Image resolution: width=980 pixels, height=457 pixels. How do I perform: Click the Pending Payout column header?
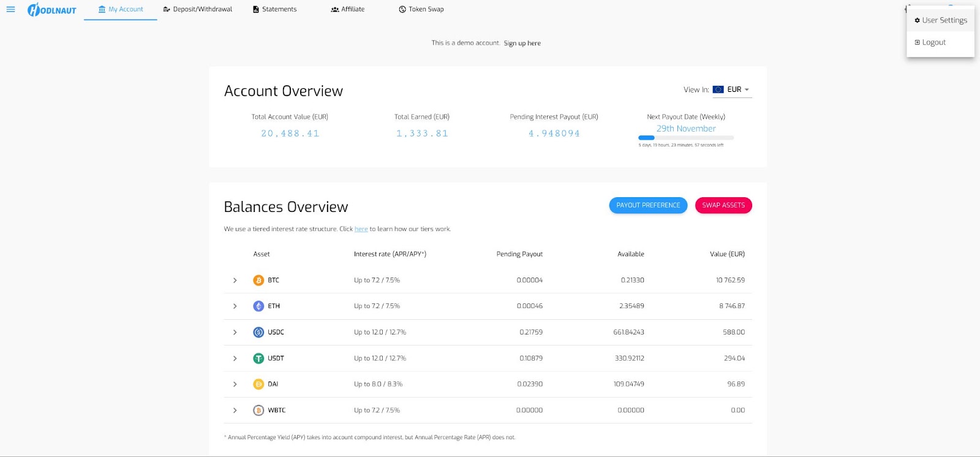[519, 254]
